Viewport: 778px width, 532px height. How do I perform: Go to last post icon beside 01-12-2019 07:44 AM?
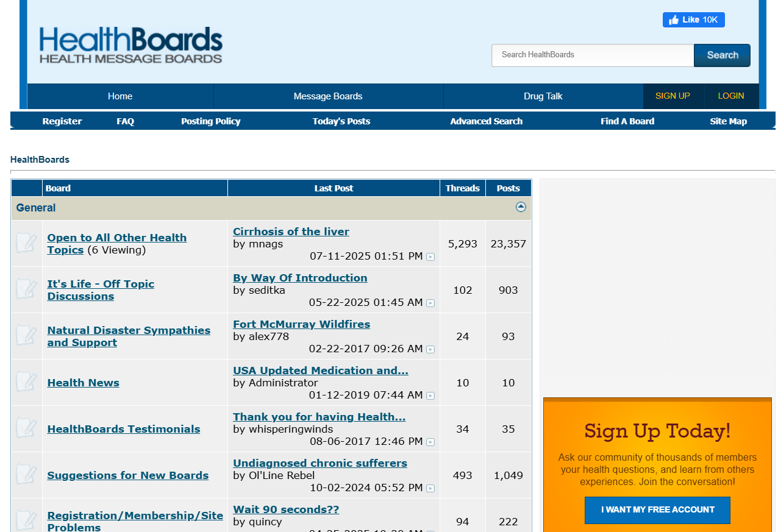point(430,395)
